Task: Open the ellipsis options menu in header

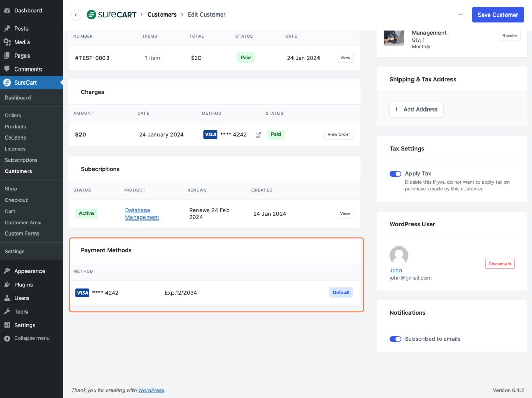Action: pyautogui.click(x=460, y=15)
